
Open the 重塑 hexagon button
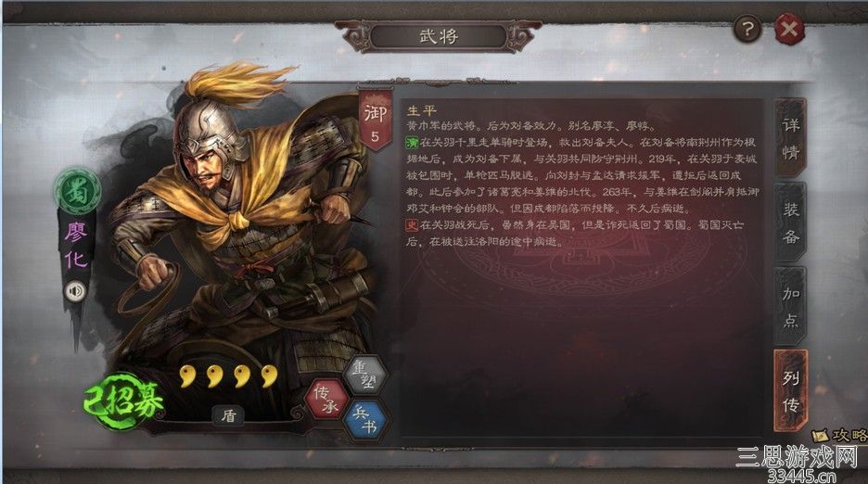(364, 375)
